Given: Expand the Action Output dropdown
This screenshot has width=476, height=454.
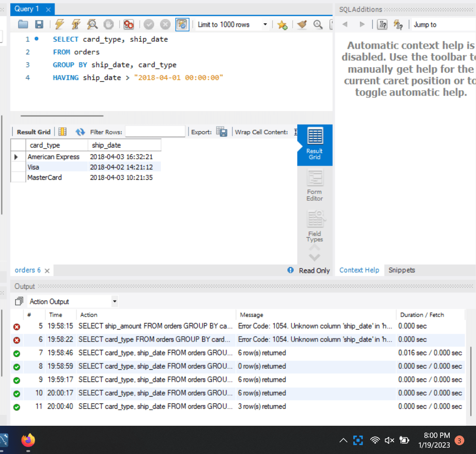Looking at the screenshot, I should pyautogui.click(x=114, y=302).
